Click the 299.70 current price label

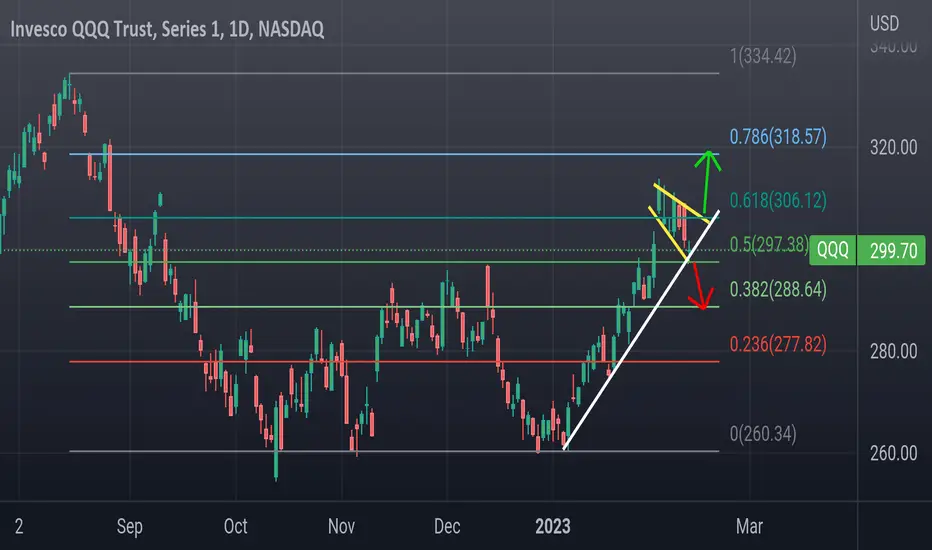click(892, 250)
